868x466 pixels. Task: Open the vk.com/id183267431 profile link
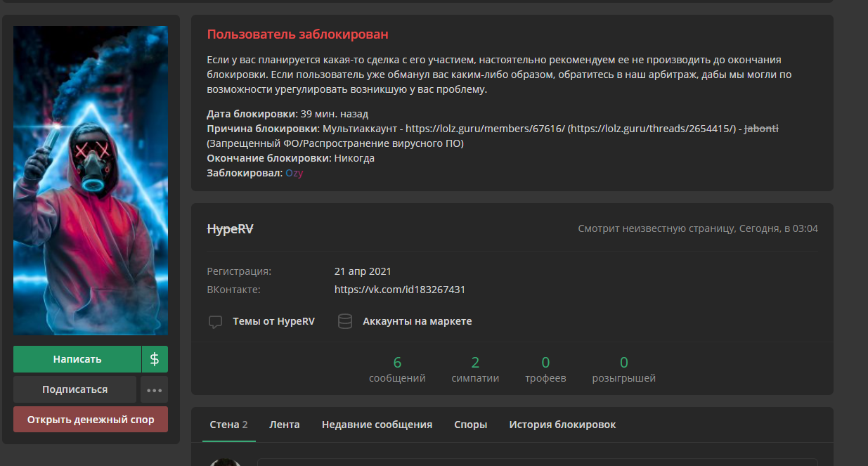[400, 290]
